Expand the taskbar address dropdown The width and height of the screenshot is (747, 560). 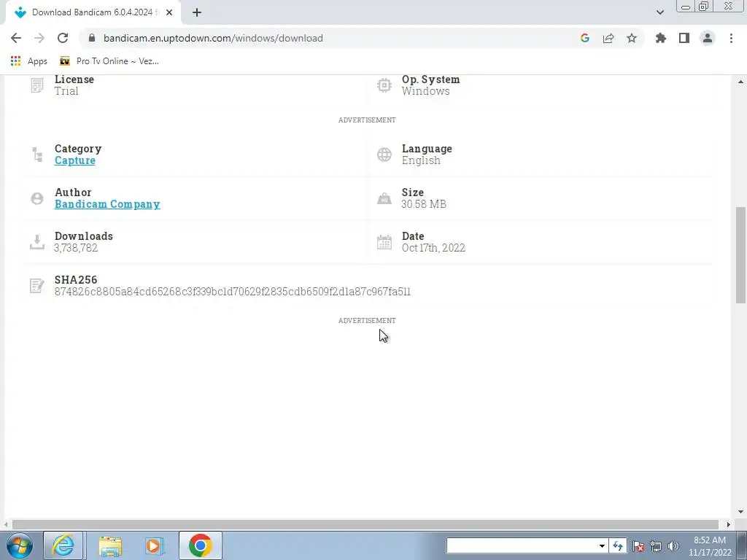click(x=602, y=545)
